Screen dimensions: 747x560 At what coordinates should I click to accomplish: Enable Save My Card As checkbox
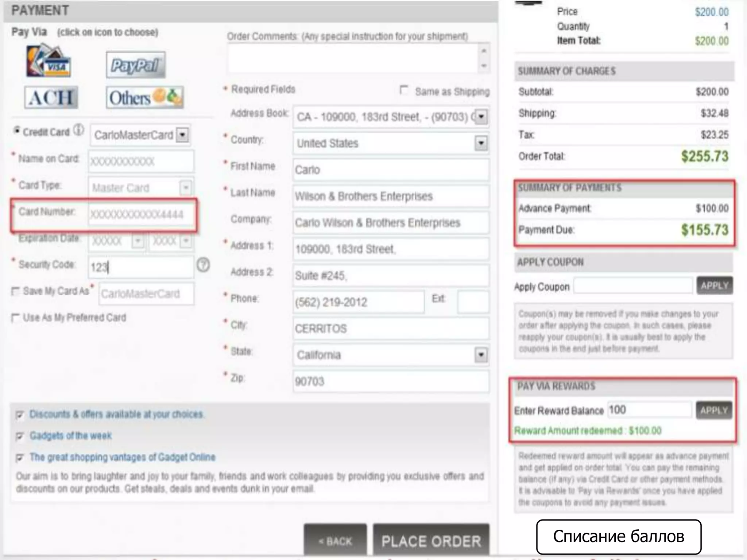(x=15, y=291)
